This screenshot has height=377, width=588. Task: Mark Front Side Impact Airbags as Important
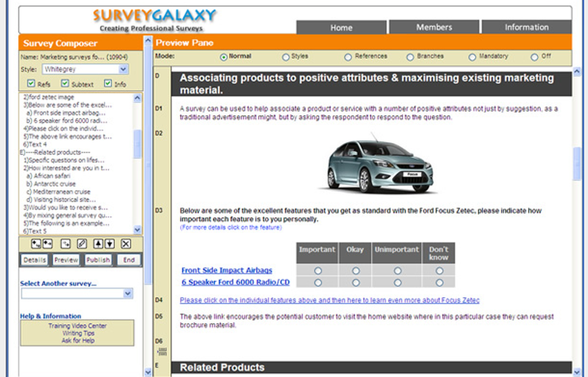click(318, 270)
